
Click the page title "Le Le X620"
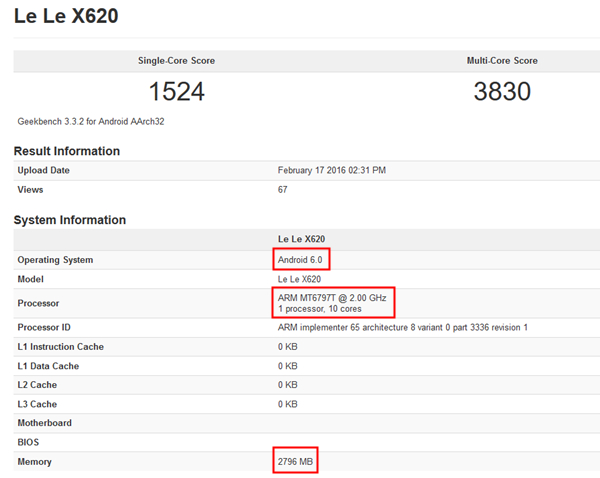pyautogui.click(x=66, y=16)
